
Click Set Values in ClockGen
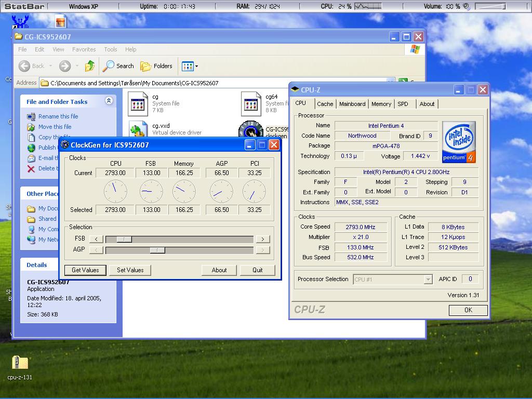tap(130, 270)
